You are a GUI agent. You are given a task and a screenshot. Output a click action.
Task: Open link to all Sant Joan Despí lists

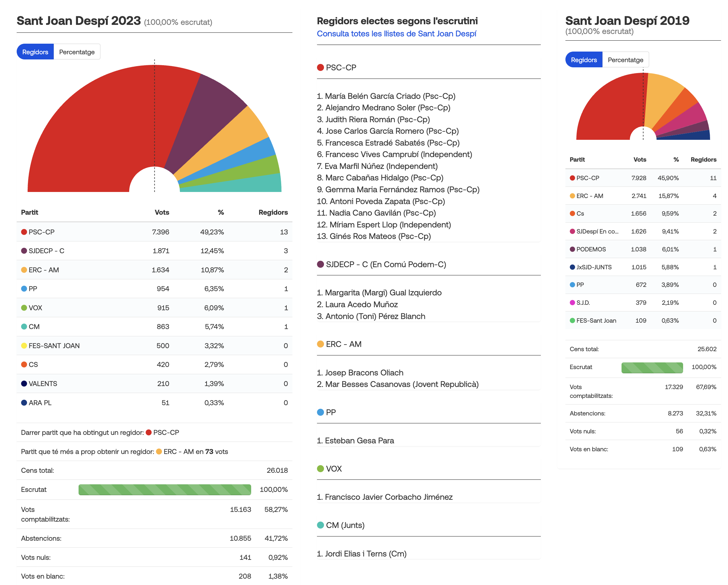[x=396, y=34]
